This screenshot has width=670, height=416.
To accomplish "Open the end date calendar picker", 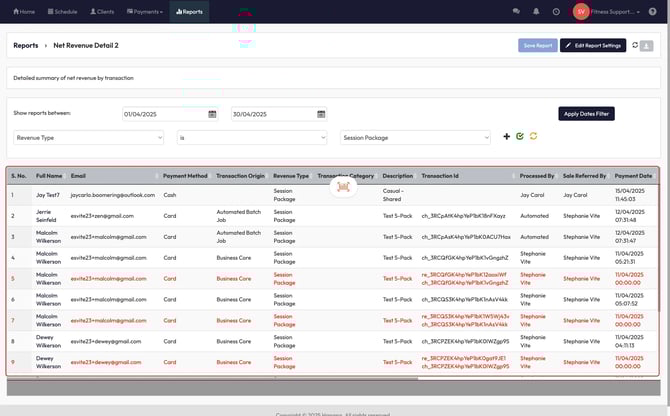I will click(x=320, y=114).
